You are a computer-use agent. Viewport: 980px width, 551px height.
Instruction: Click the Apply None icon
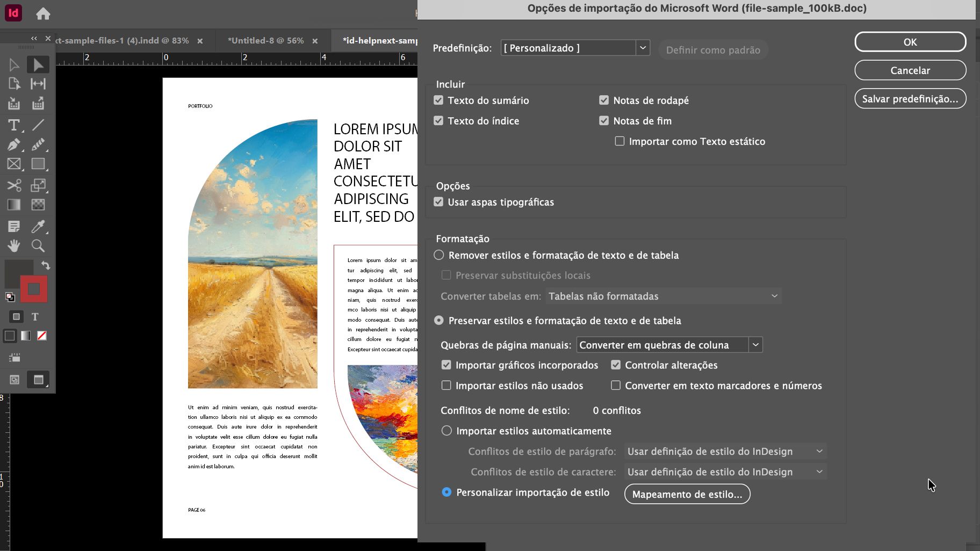coord(42,336)
